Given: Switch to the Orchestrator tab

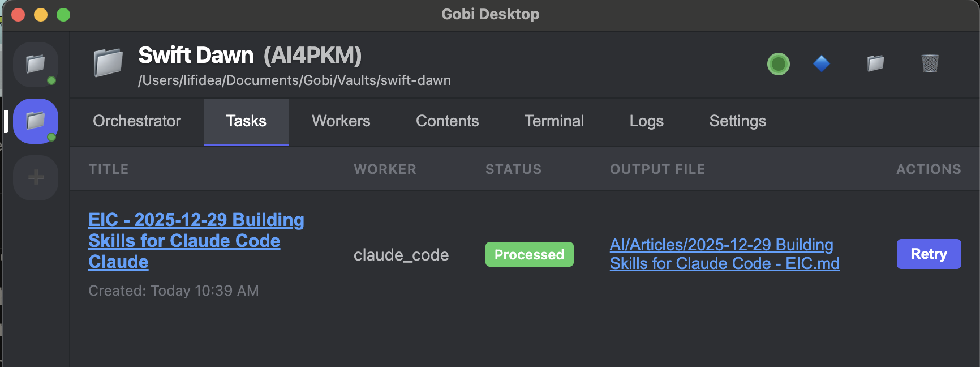Looking at the screenshot, I should click(x=137, y=121).
